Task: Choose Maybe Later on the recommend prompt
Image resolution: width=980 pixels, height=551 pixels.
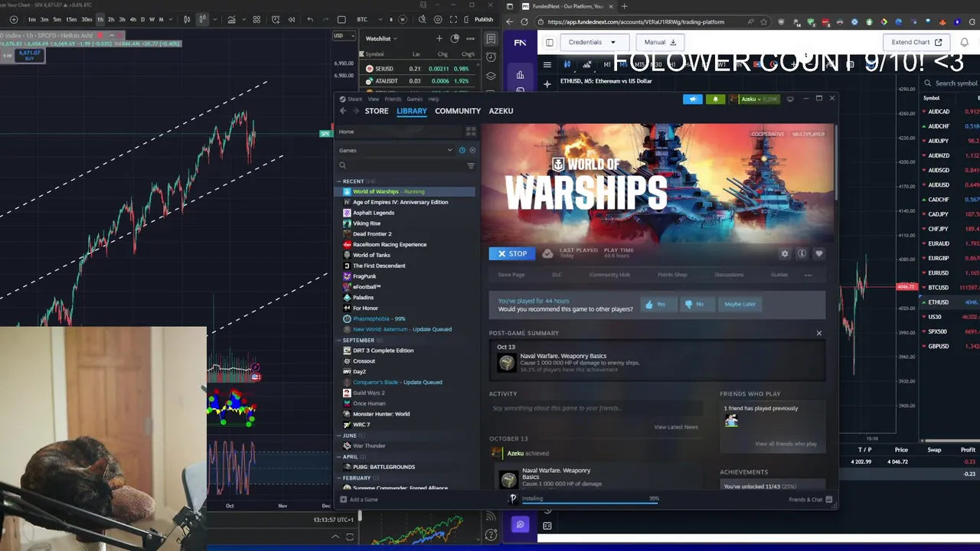Action: (x=740, y=304)
